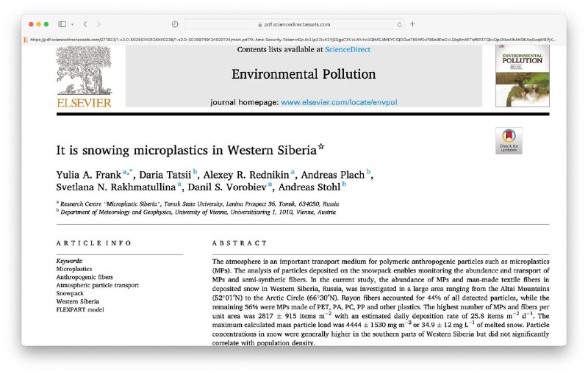Click the privacy report shield icon
The height and width of the screenshot is (374, 588).
175,24
